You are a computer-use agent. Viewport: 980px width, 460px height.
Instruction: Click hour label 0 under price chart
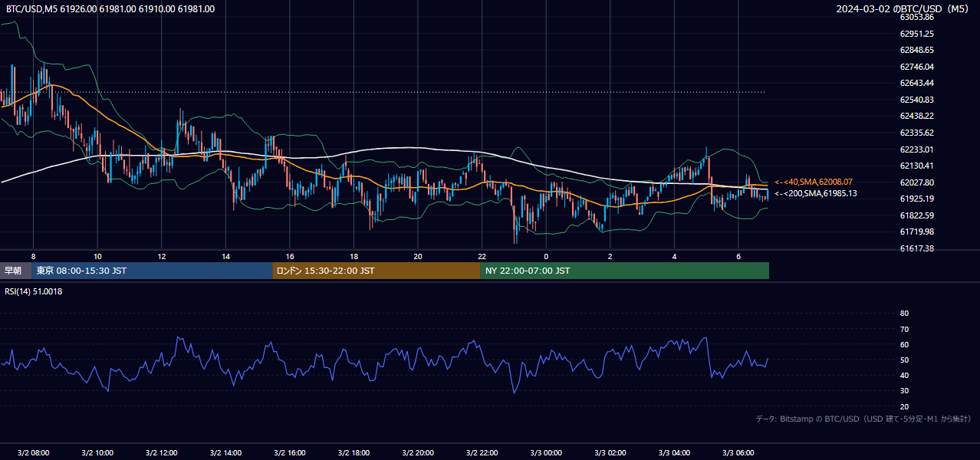(546, 256)
